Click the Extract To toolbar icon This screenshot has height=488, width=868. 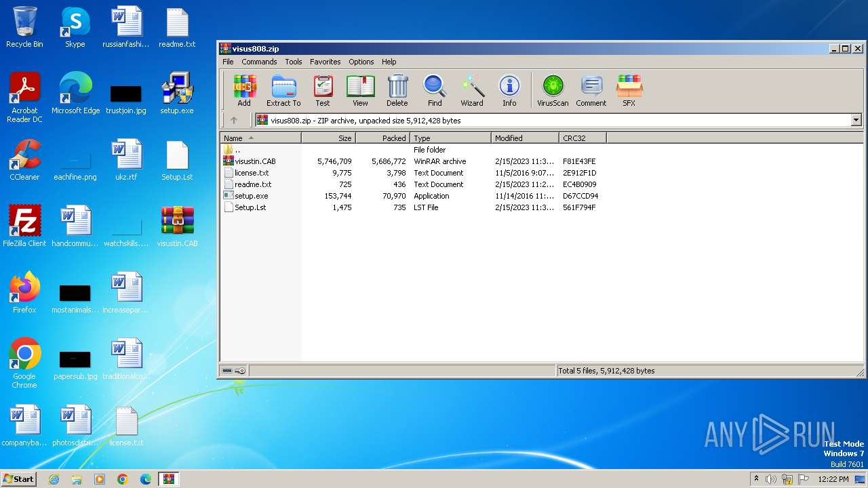(x=283, y=91)
